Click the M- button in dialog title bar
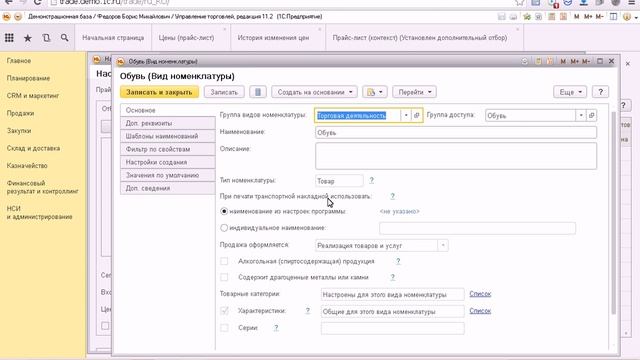Screen dimensions: 640x360 (x=586, y=61)
